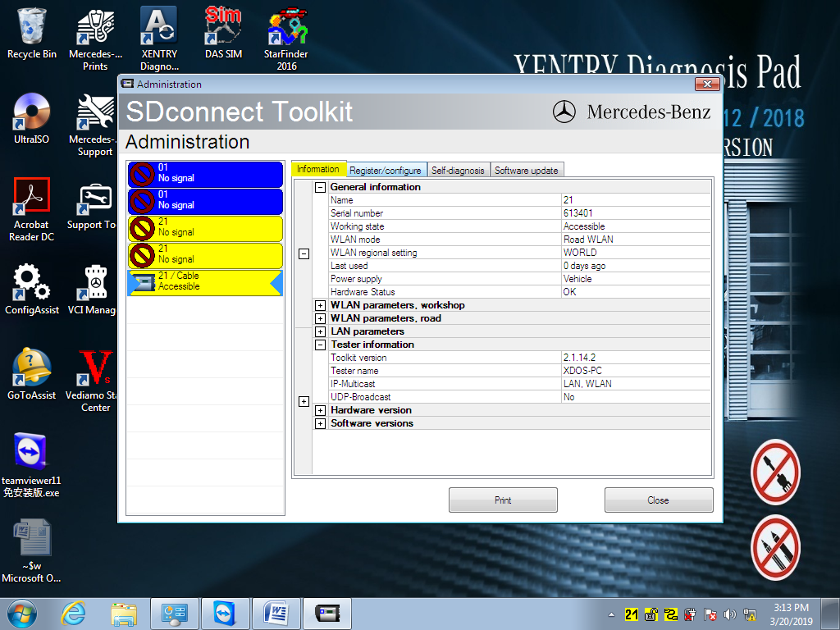
Task: Open the Recycle Bin desktop icon
Action: pyautogui.click(x=32, y=33)
